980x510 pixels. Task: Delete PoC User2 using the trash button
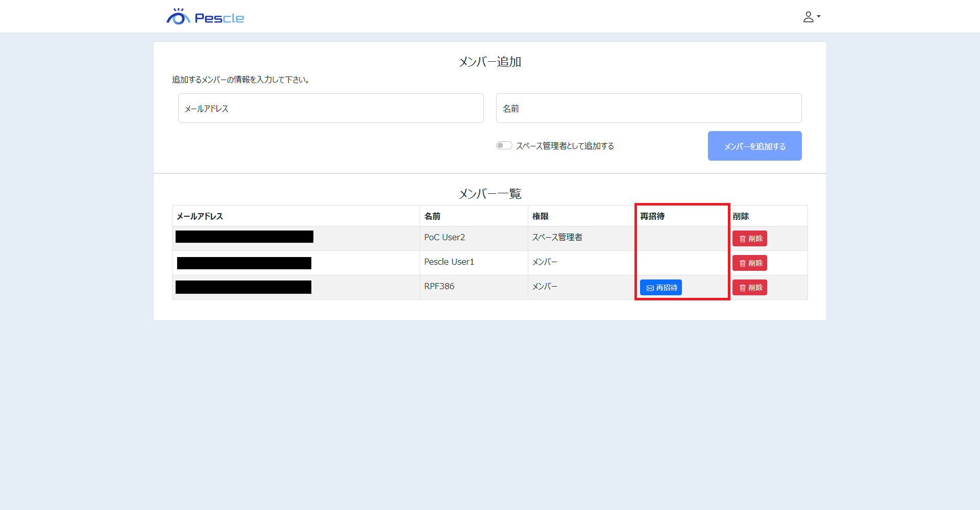pyautogui.click(x=749, y=239)
